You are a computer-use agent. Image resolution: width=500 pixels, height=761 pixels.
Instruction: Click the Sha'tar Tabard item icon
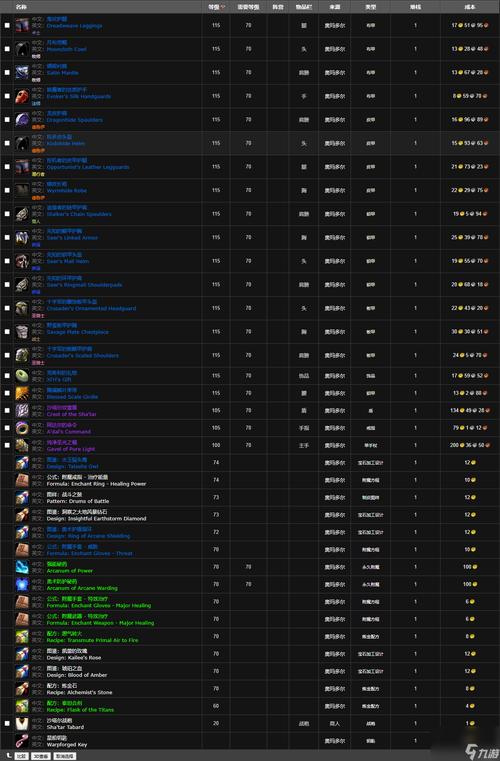click(22, 724)
